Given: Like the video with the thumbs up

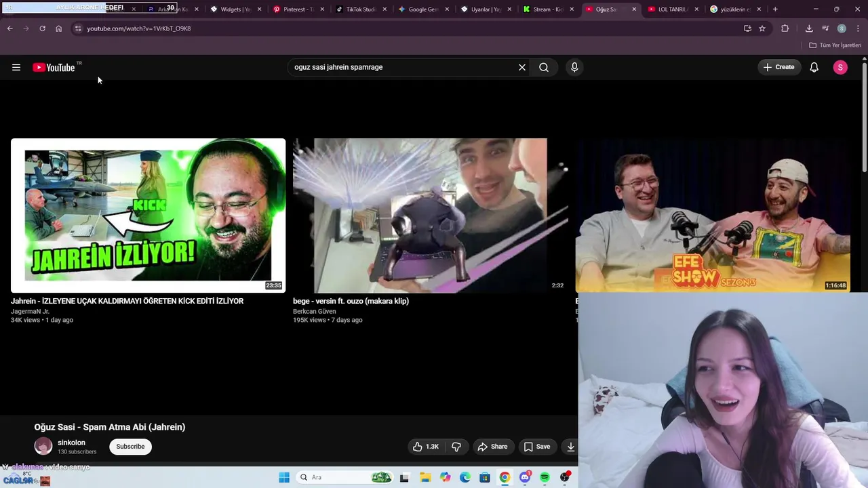Looking at the screenshot, I should point(426,447).
